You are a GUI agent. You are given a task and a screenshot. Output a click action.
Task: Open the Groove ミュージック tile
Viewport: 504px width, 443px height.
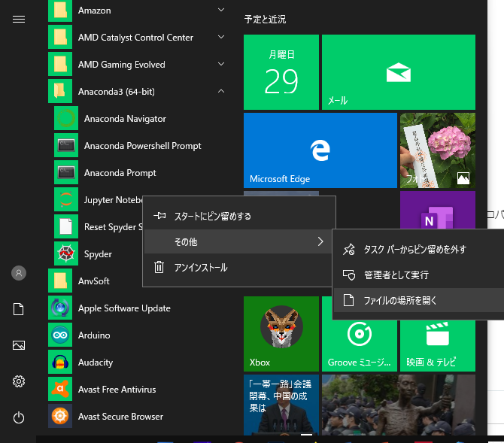(360, 345)
